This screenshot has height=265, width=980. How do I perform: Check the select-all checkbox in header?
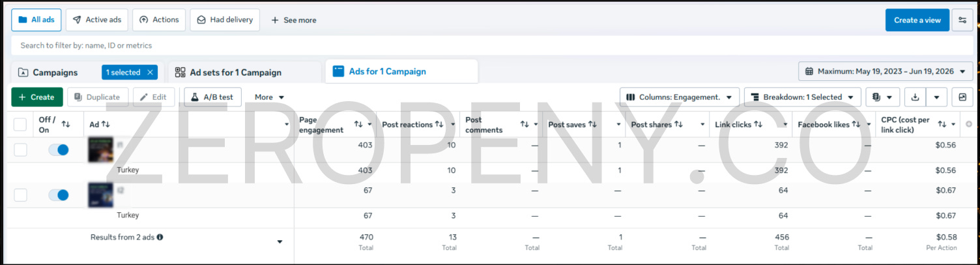tap(20, 124)
